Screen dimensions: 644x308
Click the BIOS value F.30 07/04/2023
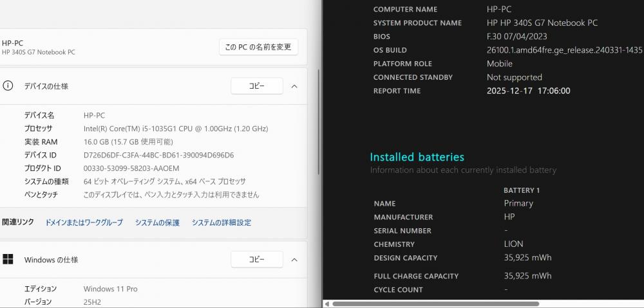pyautogui.click(x=516, y=36)
